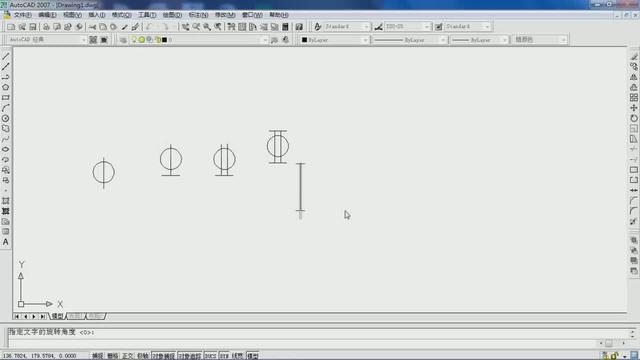This screenshot has height=360, width=640.
Task: Toggle 正交 (Ortho) in status bar
Action: pyautogui.click(x=128, y=356)
